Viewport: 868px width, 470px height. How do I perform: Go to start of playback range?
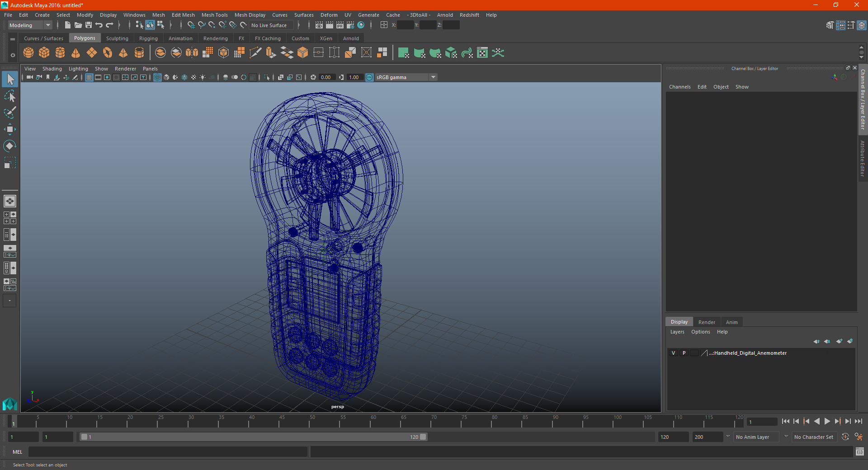pyautogui.click(x=786, y=421)
